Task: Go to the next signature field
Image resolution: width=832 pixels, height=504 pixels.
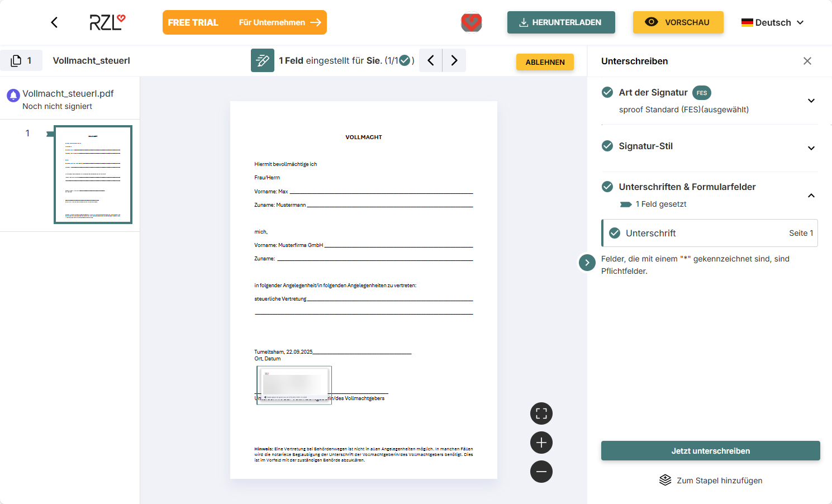Action: tap(454, 60)
